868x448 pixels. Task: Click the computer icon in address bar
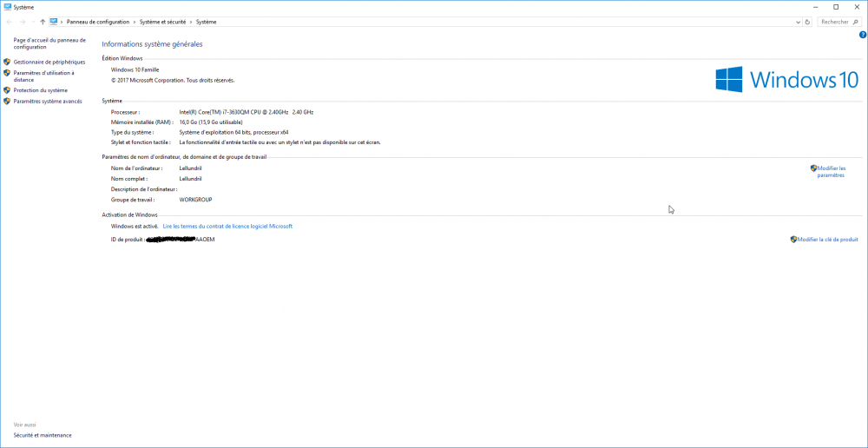(54, 22)
